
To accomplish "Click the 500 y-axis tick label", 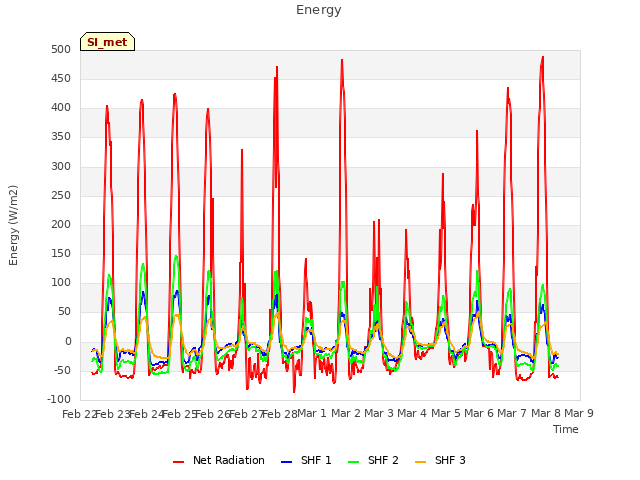I will click(x=61, y=49).
